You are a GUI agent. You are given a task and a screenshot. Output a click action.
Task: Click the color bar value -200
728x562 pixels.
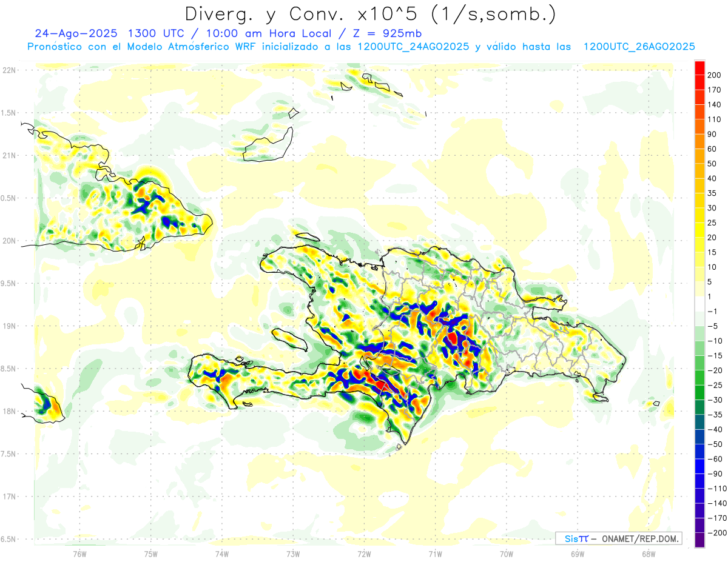click(x=716, y=533)
